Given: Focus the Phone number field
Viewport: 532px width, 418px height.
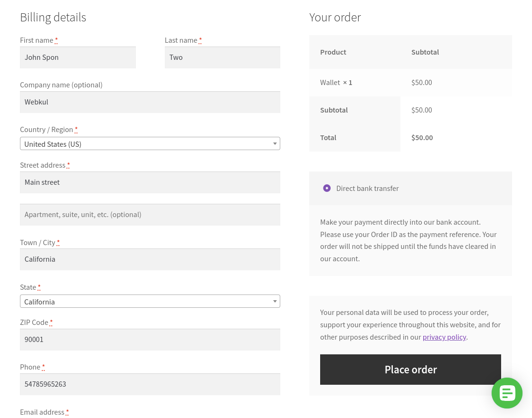Looking at the screenshot, I should click(x=150, y=384).
